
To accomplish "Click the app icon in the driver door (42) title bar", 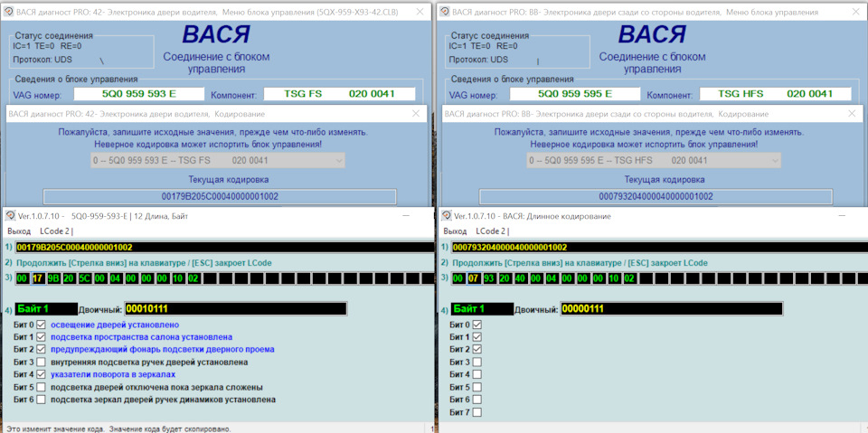I will coord(8,11).
